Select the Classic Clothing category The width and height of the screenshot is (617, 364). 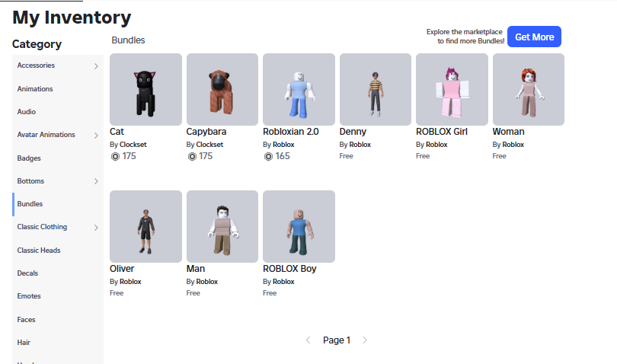[x=58, y=227]
